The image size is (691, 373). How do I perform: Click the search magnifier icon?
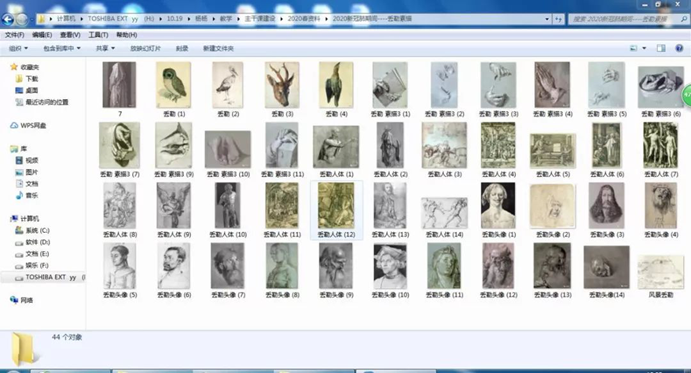pyautogui.click(x=684, y=19)
